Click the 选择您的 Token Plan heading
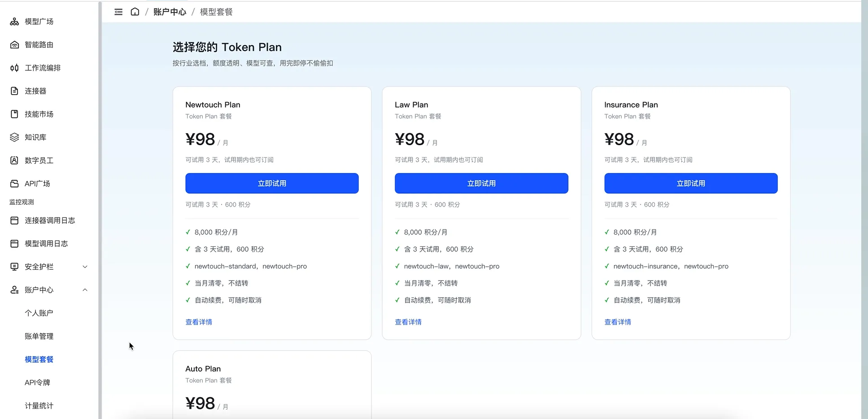 [x=227, y=47]
